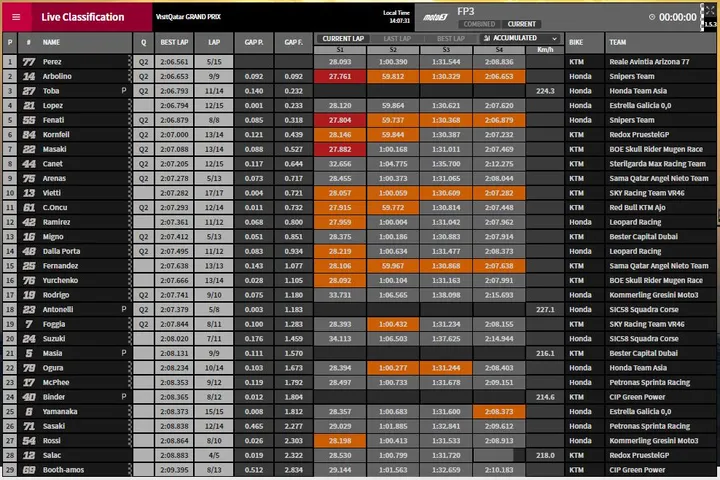Click the FP3 session label
The height and width of the screenshot is (480, 720).
466,11
